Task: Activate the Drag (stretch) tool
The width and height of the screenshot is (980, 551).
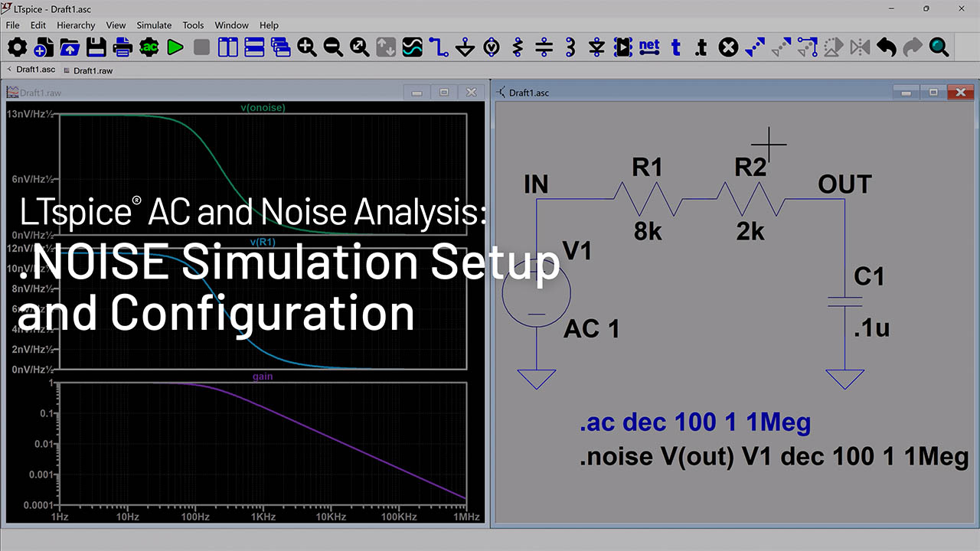Action: 808,47
